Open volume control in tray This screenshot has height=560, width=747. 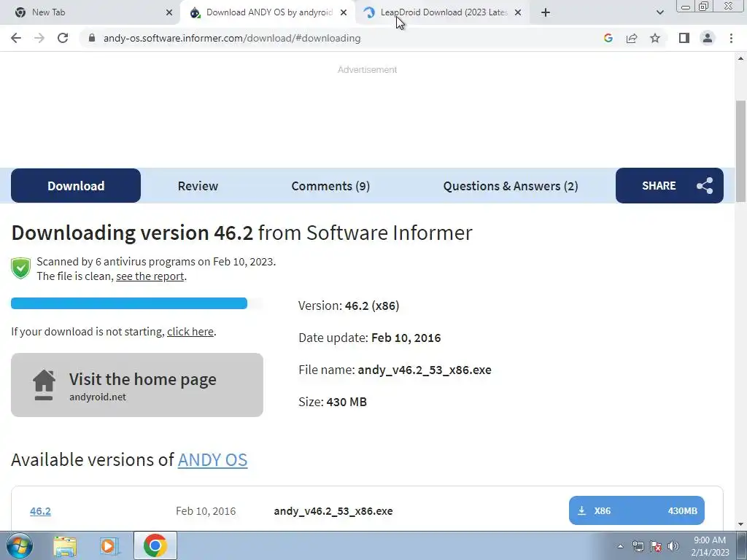point(673,546)
